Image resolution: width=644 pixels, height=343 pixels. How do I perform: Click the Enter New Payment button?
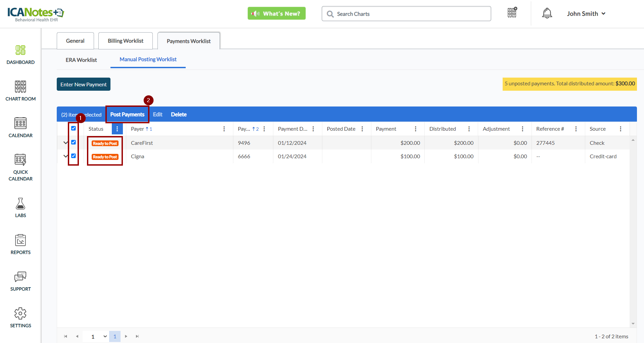(83, 84)
